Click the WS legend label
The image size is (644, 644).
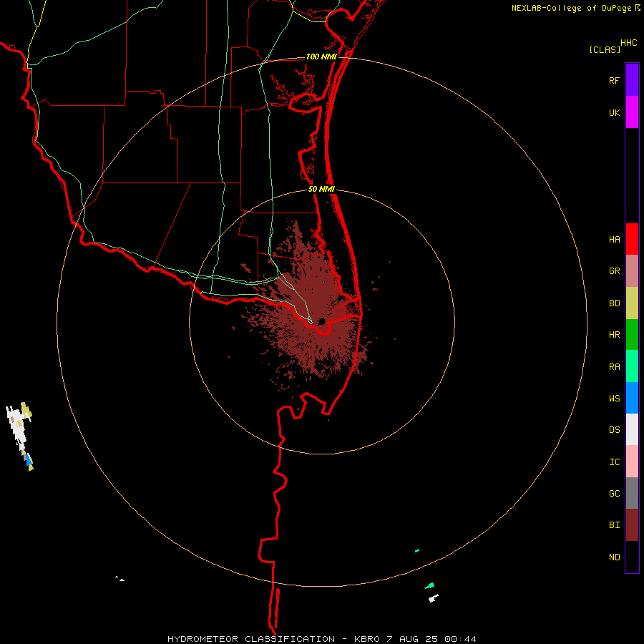pos(614,399)
